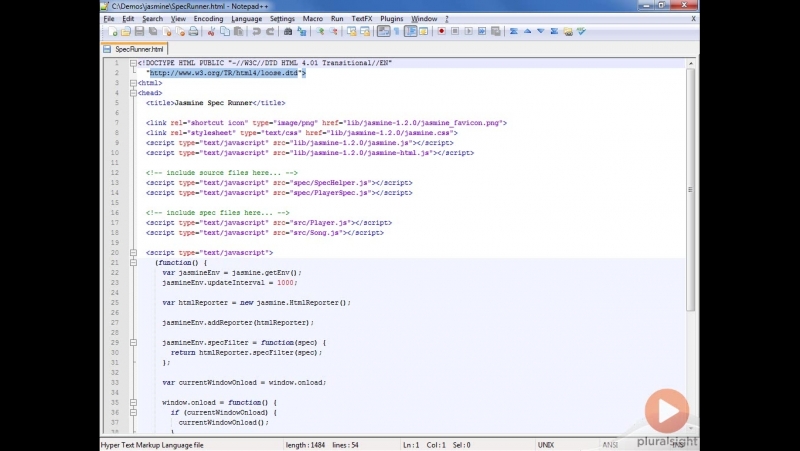800x451 pixels.
Task: Open the TextFX menu
Action: 362,19
